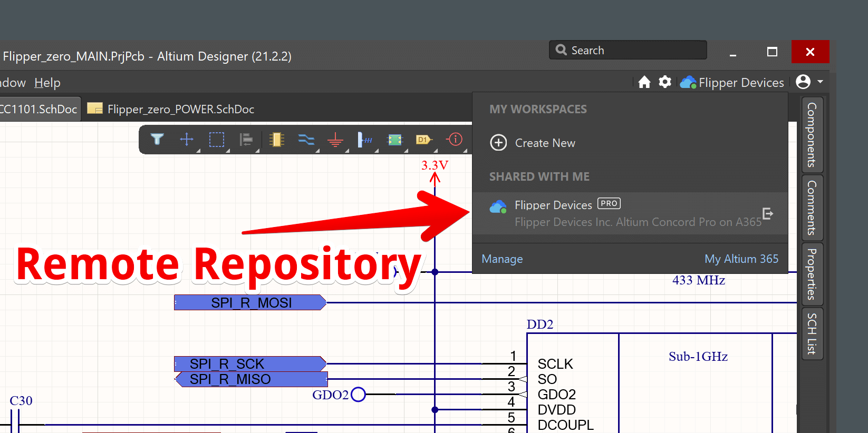Select the Sub-1GHz text label

698,357
